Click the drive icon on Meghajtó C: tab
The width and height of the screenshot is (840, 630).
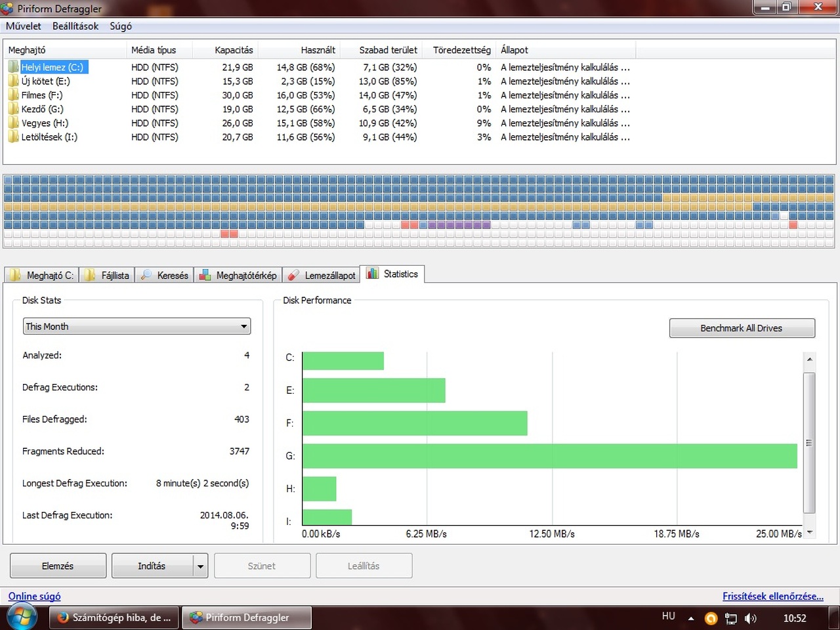[x=15, y=275]
